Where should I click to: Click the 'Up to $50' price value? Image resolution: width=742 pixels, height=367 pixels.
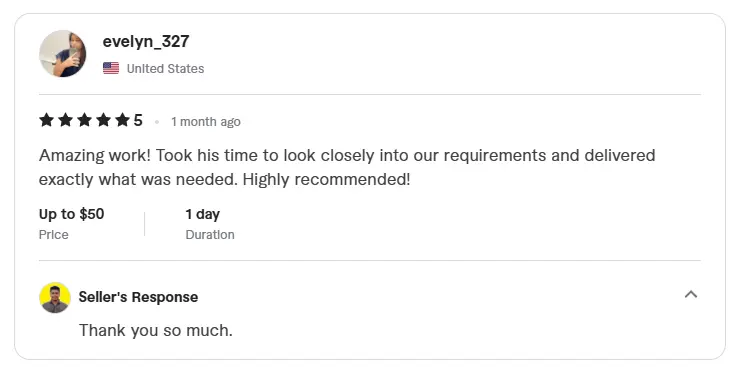(71, 214)
